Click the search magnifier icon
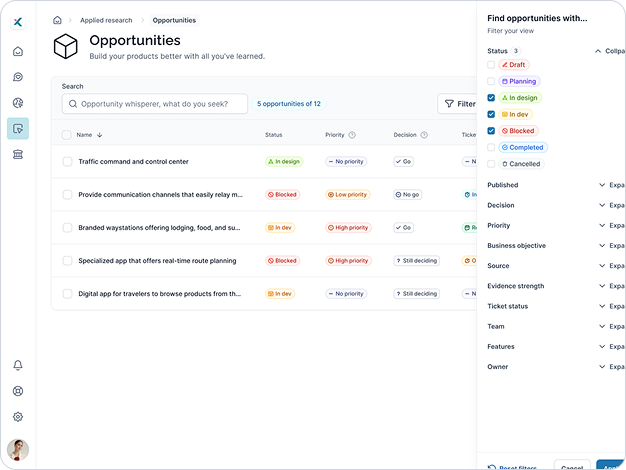This screenshot has width=626, height=470. point(73,104)
